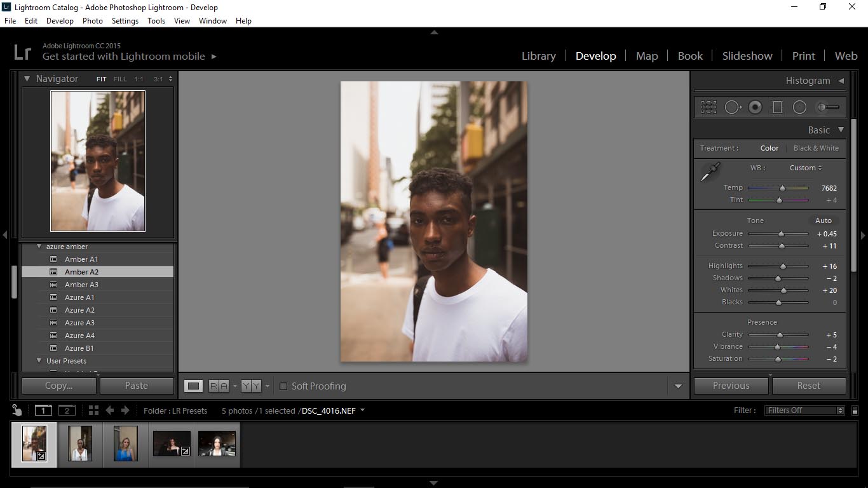The height and width of the screenshot is (488, 868).
Task: Expand the Histogram panel triangle
Action: [841, 81]
